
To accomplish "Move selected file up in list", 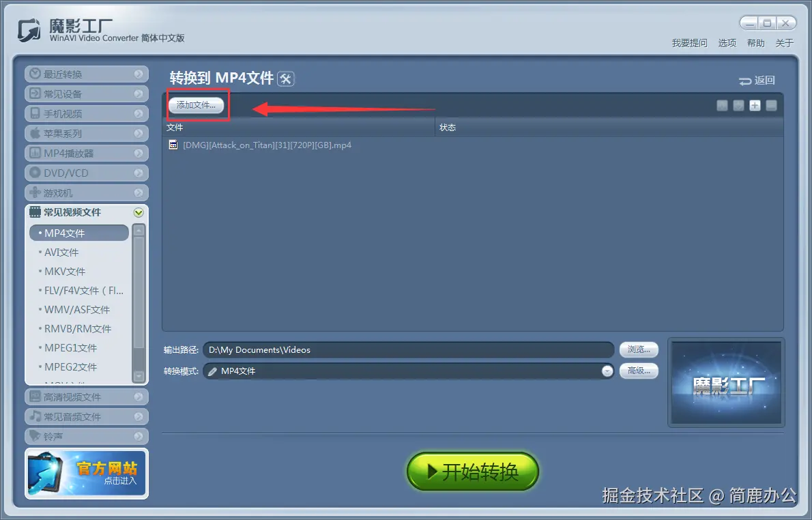I will point(723,106).
